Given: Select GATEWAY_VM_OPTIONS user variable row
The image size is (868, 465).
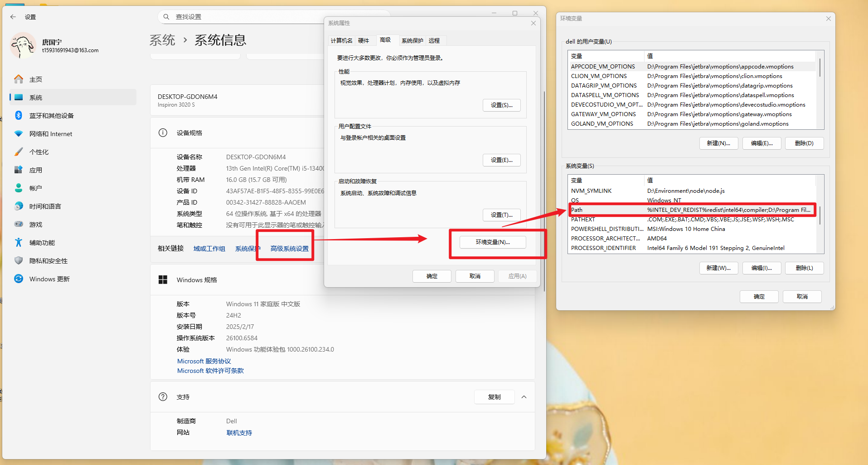Looking at the screenshot, I should click(x=692, y=114).
